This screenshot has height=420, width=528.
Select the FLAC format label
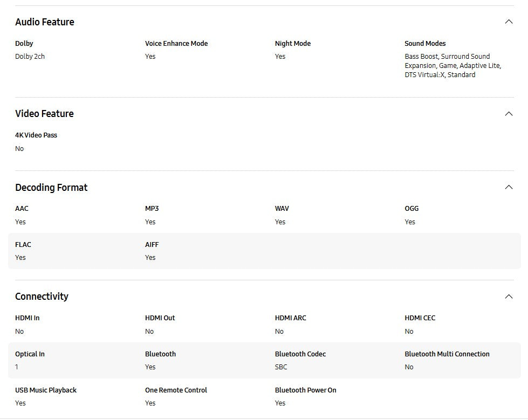tap(23, 245)
